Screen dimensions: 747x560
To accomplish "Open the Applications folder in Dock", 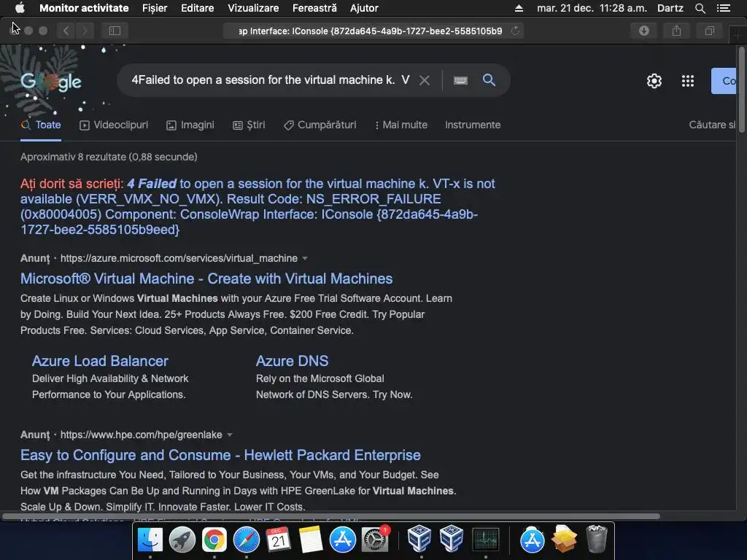I will pyautogui.click(x=532, y=540).
